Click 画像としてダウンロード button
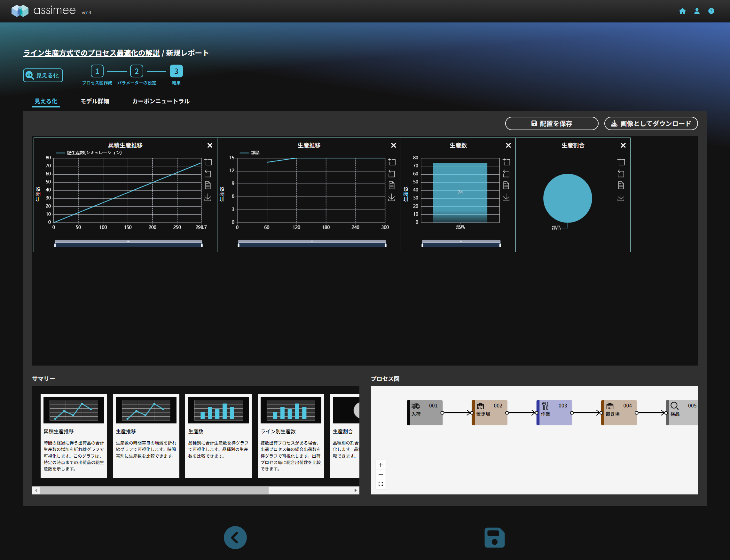Viewport: 730px width, 560px height. (651, 124)
